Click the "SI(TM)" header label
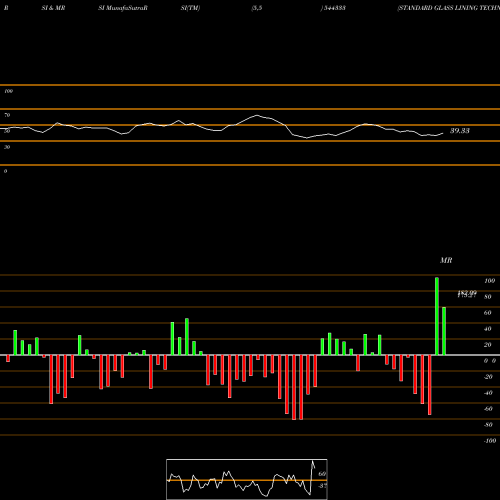This screenshot has width=500, height=500. pos(190,8)
